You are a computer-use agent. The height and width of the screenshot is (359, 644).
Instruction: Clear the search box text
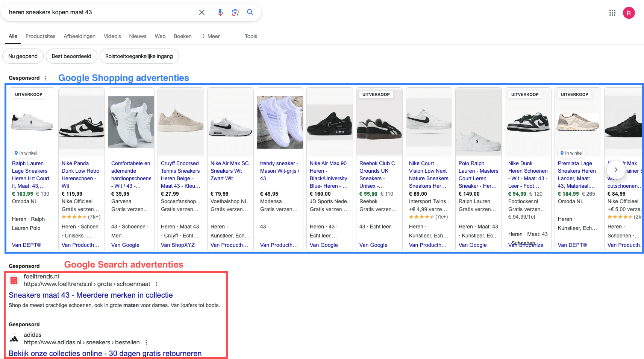202,12
